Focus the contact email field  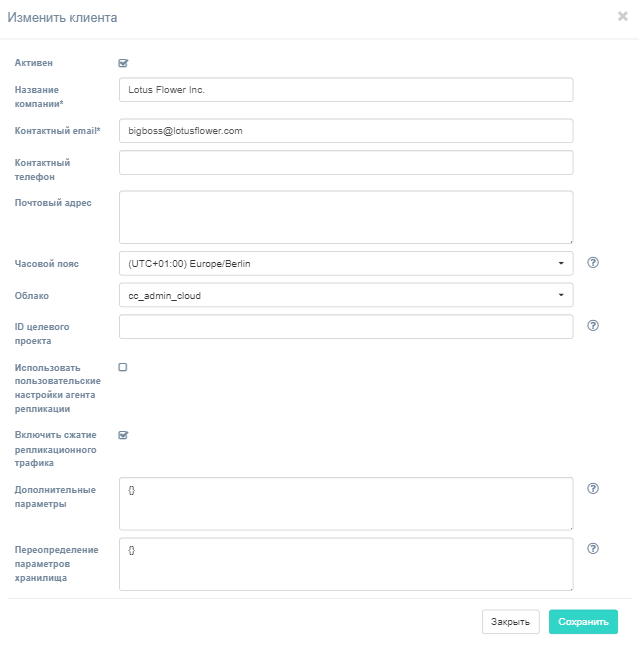pyautogui.click(x=345, y=131)
